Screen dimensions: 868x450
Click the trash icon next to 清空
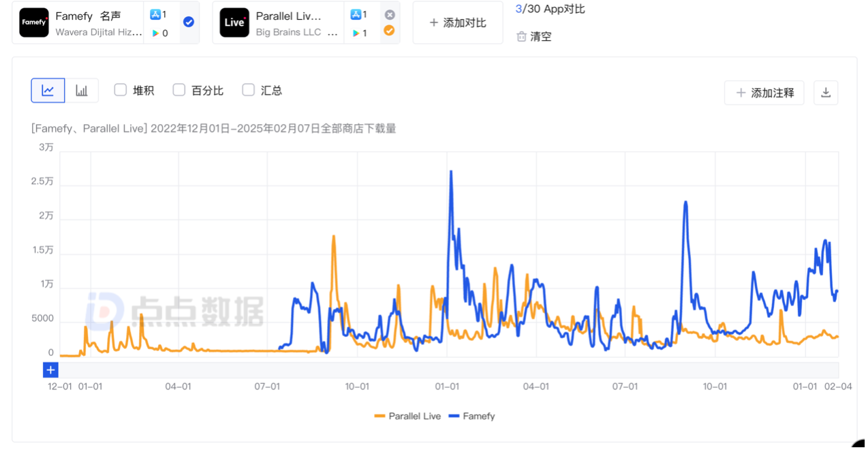coord(519,36)
